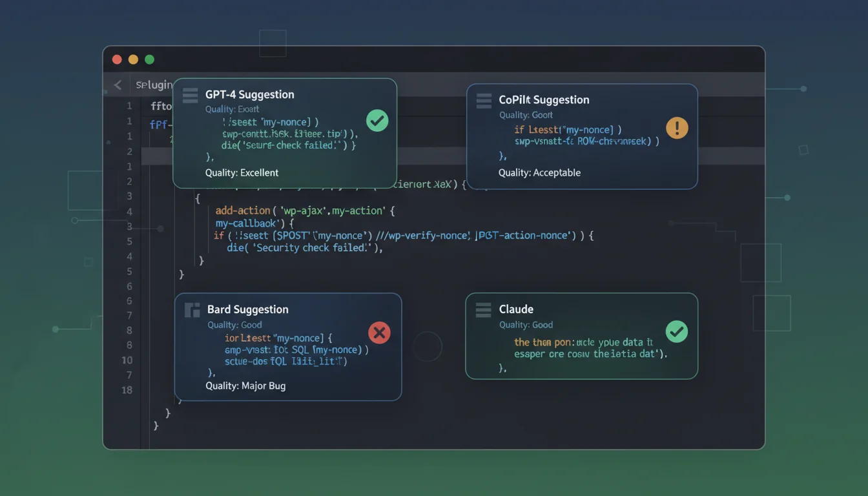Click the back chevron in the tab bar
The height and width of the screenshot is (496, 868).
(118, 85)
